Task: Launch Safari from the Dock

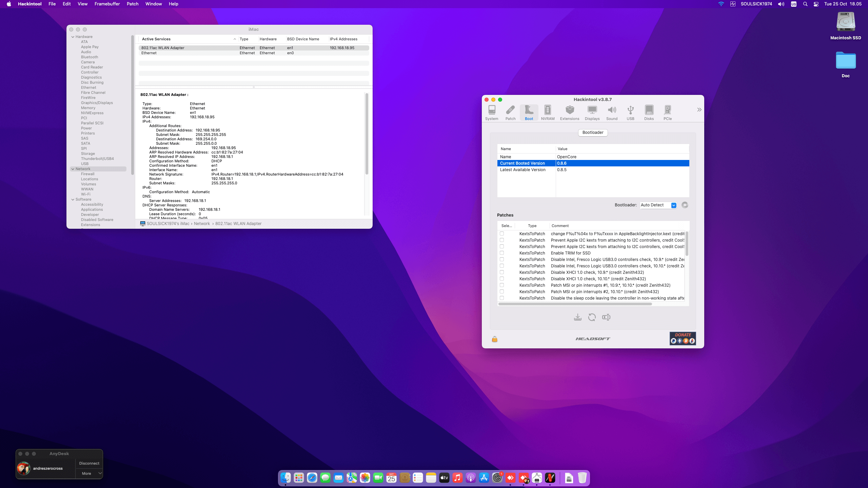Action: click(x=312, y=478)
